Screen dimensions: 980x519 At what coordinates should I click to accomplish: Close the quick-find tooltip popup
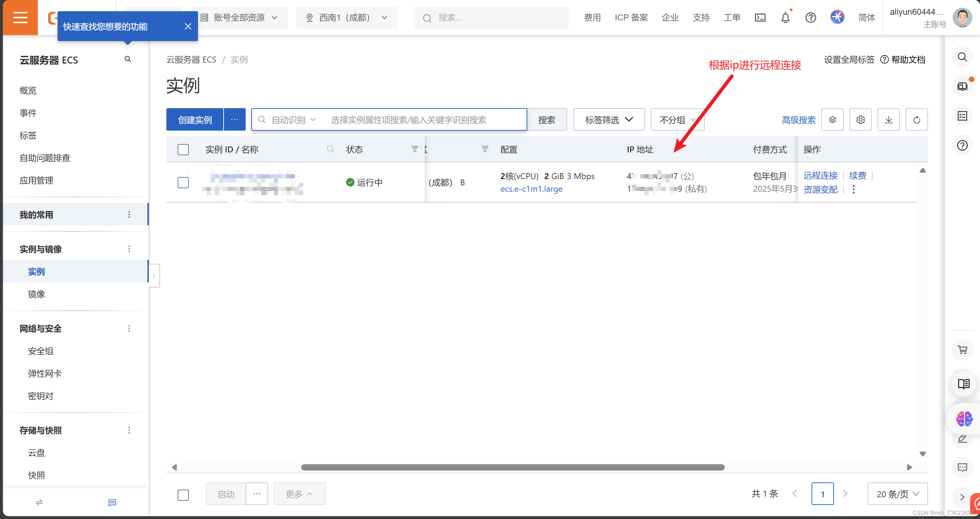coord(188,26)
